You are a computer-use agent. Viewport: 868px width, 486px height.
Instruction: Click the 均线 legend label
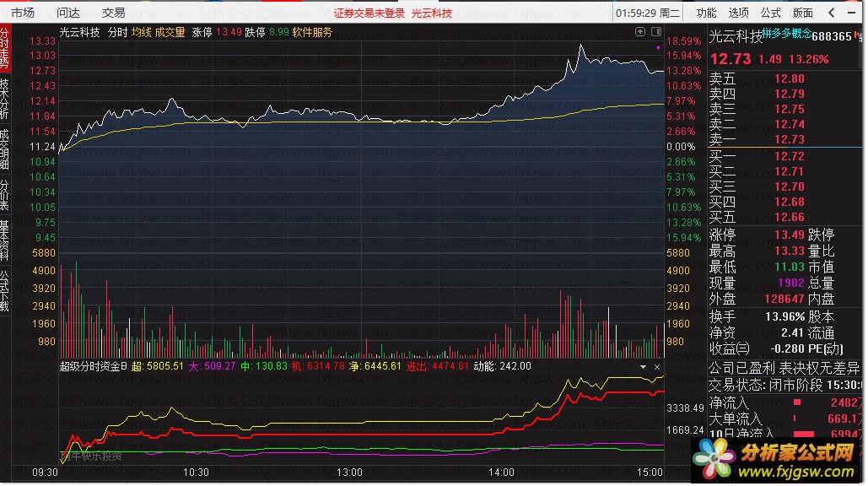point(141,33)
